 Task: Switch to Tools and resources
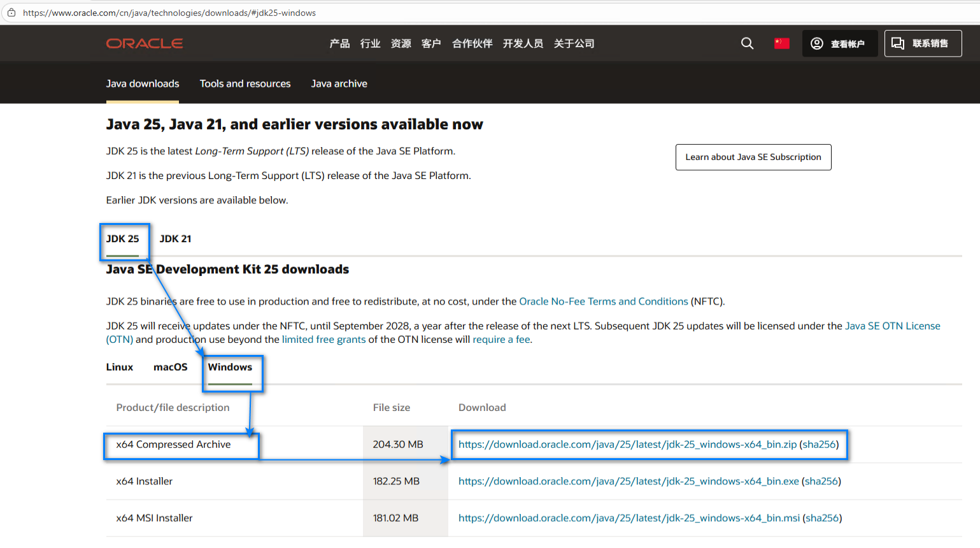(x=245, y=83)
